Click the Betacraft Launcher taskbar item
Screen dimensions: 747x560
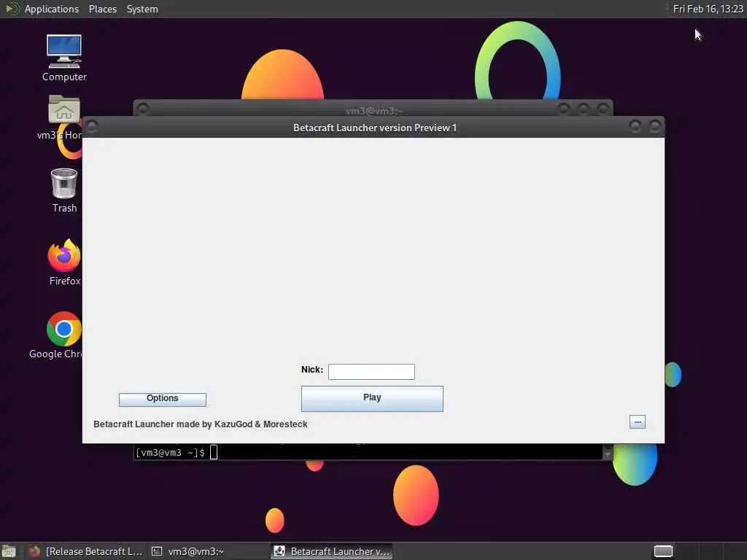[x=332, y=551]
